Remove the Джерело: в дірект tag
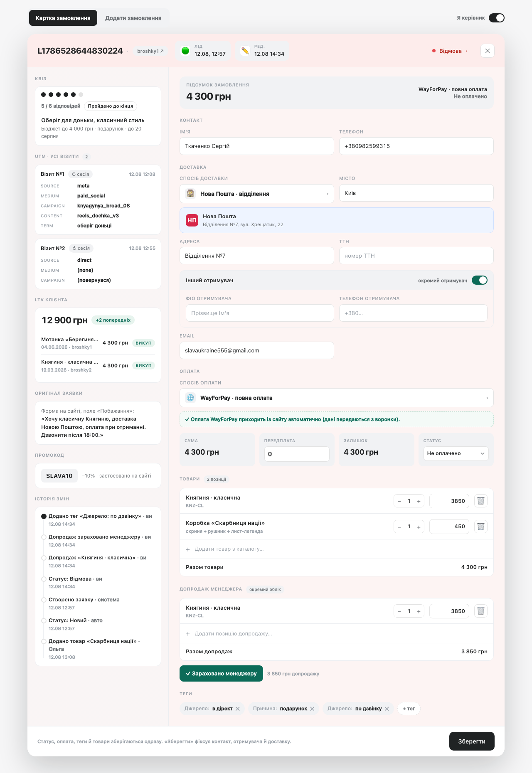Image resolution: width=532 pixels, height=773 pixels. pyautogui.click(x=238, y=709)
